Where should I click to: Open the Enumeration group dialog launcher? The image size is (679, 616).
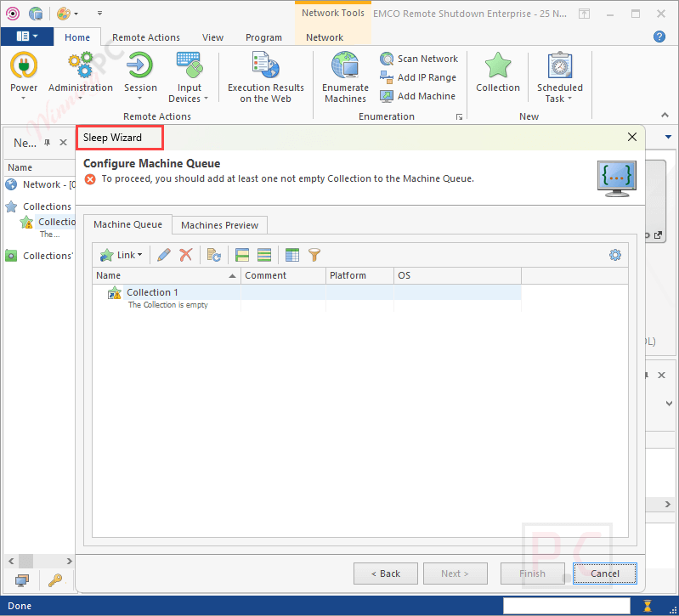point(459,117)
